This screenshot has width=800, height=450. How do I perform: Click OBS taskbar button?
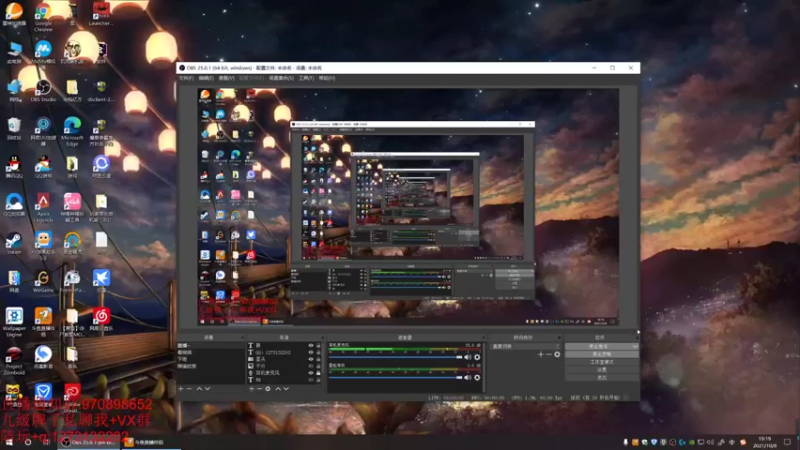pos(89,442)
